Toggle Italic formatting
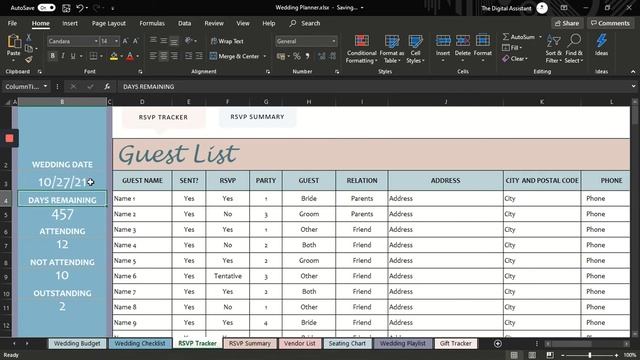640x360 pixels. click(62, 56)
